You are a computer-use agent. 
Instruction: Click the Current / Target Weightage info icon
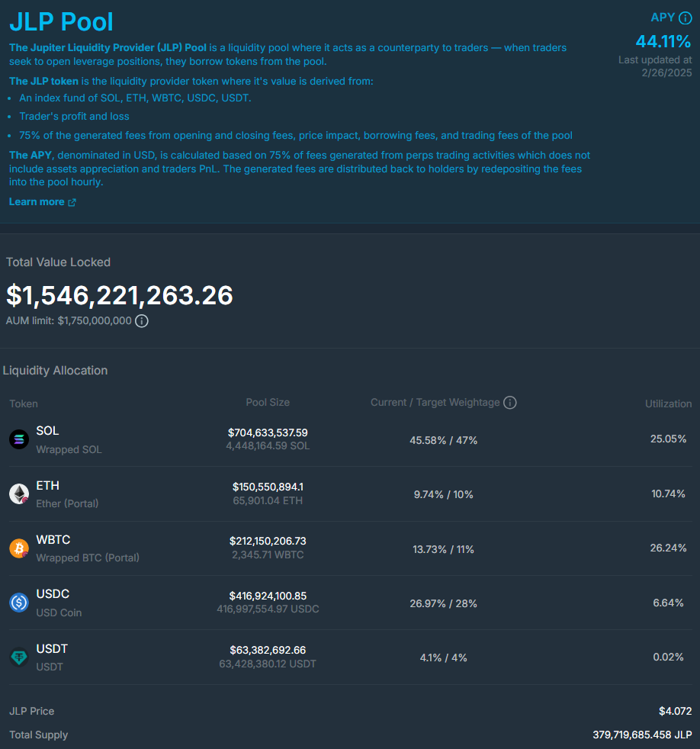click(510, 403)
